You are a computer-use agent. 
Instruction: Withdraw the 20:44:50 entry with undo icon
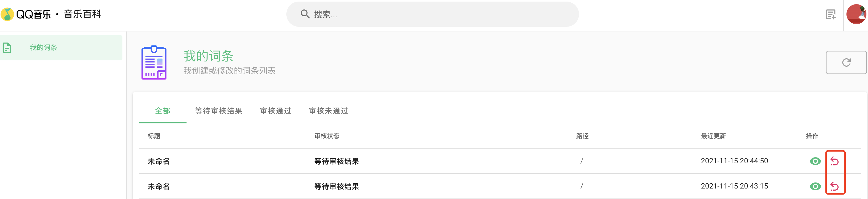tap(834, 161)
